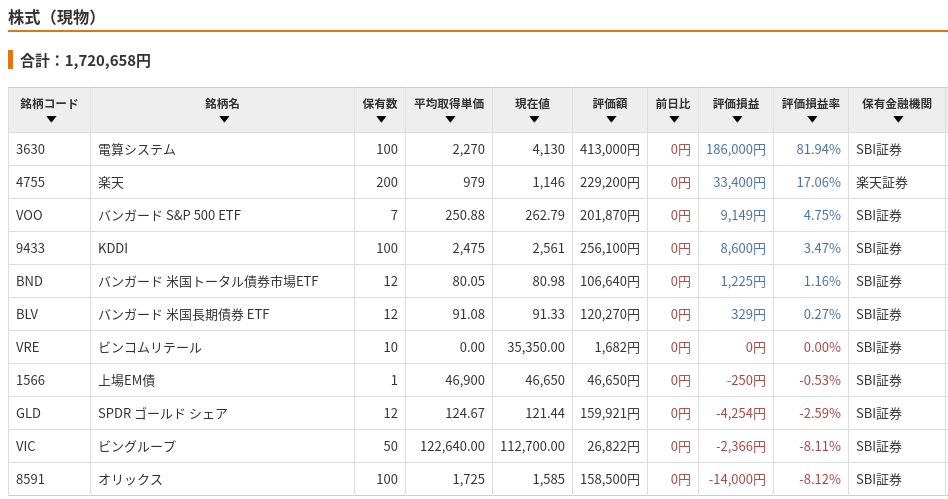Click -2.59% loss rate
Image resolution: width=948 pixels, height=499 pixels.
click(x=820, y=413)
